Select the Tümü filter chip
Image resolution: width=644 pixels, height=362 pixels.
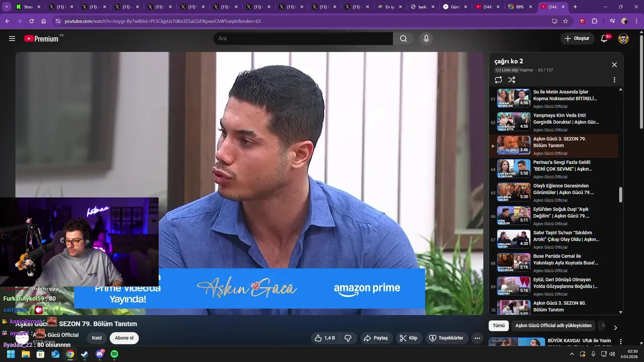[x=499, y=326]
